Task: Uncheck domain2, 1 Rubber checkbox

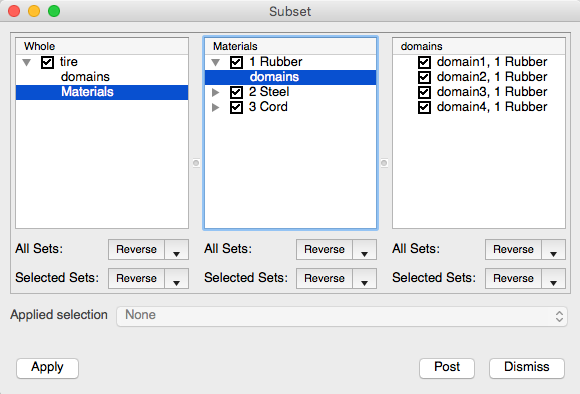Action: pos(424,77)
